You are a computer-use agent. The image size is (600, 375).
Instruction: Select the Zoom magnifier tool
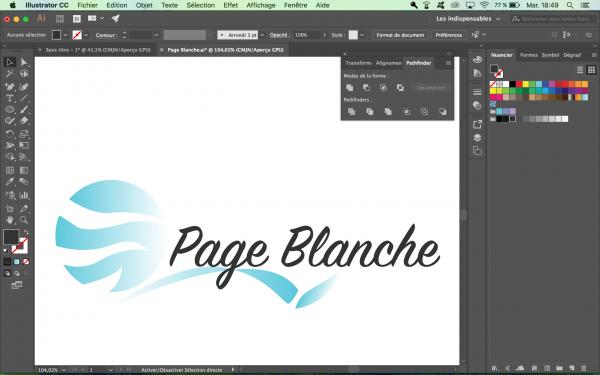[x=24, y=220]
